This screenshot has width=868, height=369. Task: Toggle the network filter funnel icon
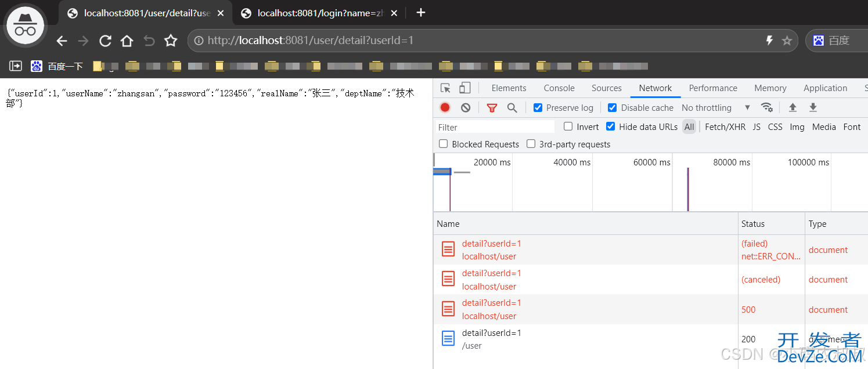492,107
